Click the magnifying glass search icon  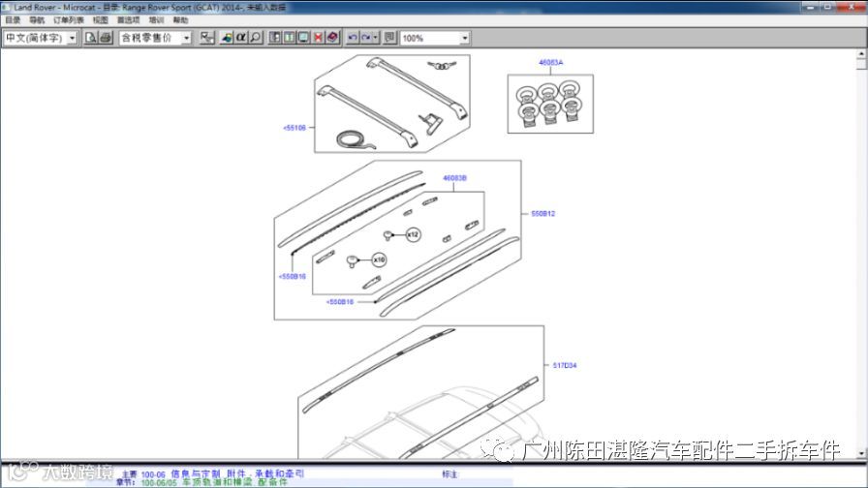click(255, 38)
